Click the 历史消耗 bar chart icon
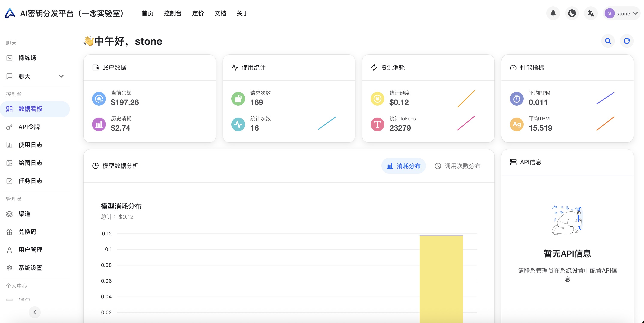Viewport: 644px width, 323px height. (99, 124)
